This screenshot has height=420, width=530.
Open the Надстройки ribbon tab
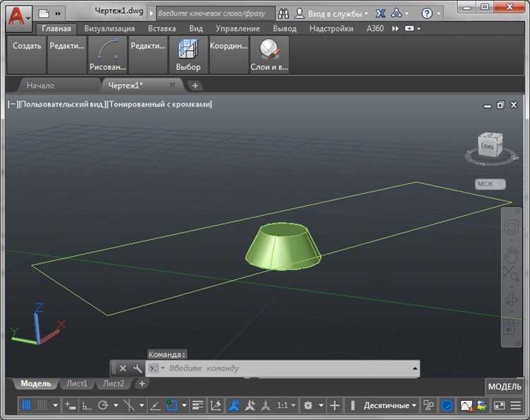click(x=331, y=28)
